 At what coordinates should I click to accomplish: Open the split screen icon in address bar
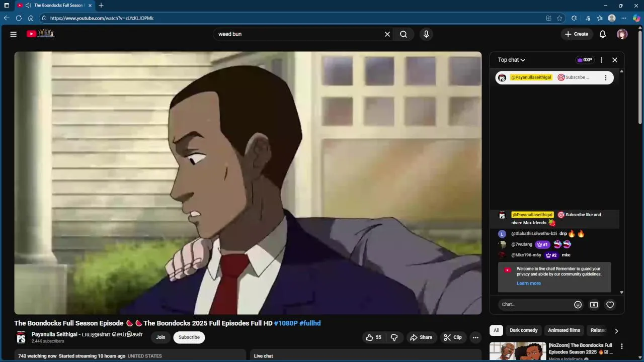point(548,18)
